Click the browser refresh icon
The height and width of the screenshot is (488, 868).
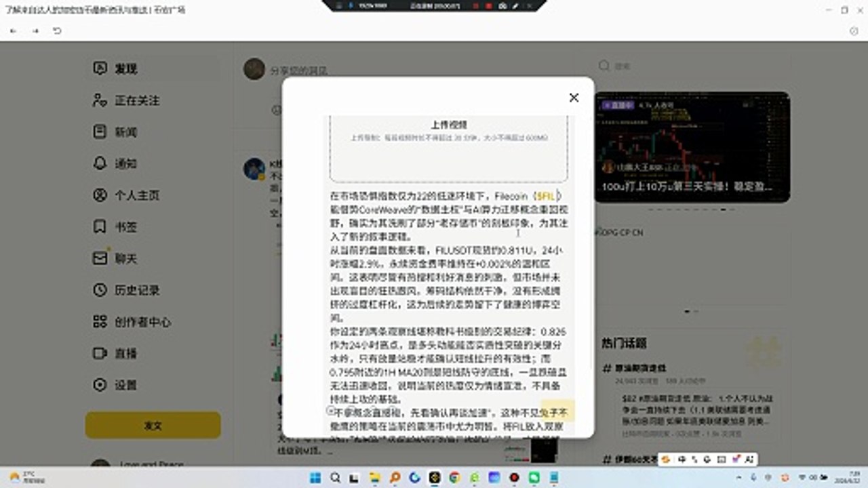tap(58, 31)
